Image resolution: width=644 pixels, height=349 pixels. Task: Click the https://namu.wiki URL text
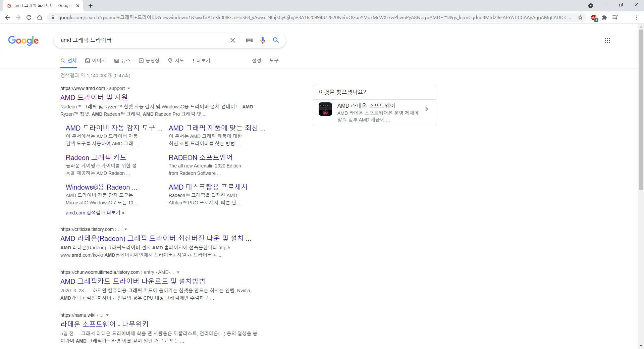point(78,315)
